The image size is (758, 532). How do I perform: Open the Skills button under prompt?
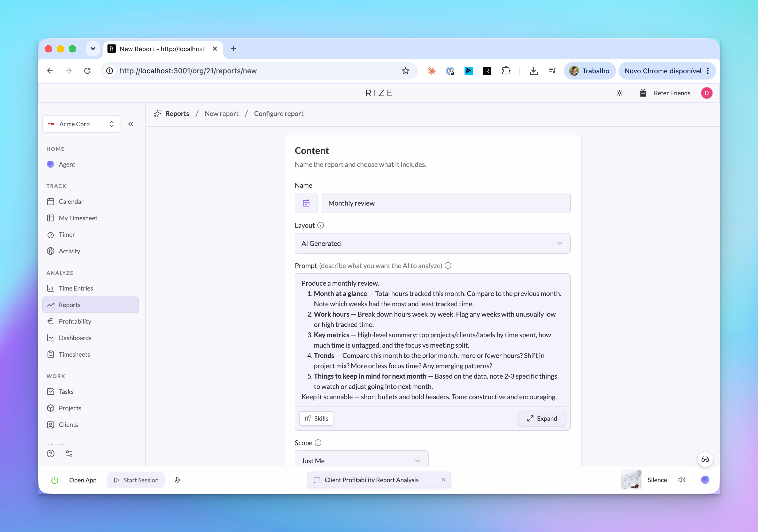pyautogui.click(x=316, y=418)
